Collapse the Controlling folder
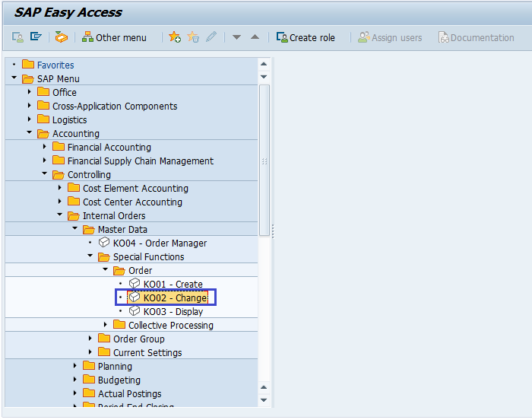 pyautogui.click(x=44, y=173)
